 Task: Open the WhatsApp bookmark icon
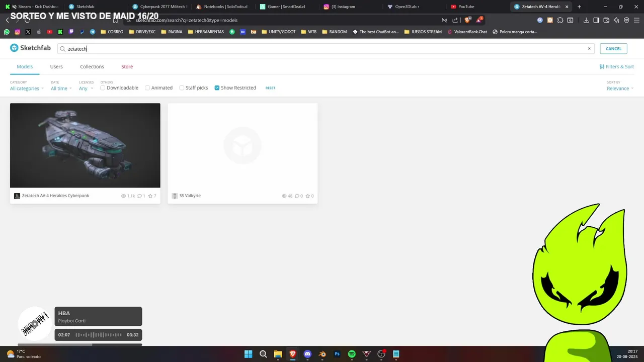tap(7, 32)
